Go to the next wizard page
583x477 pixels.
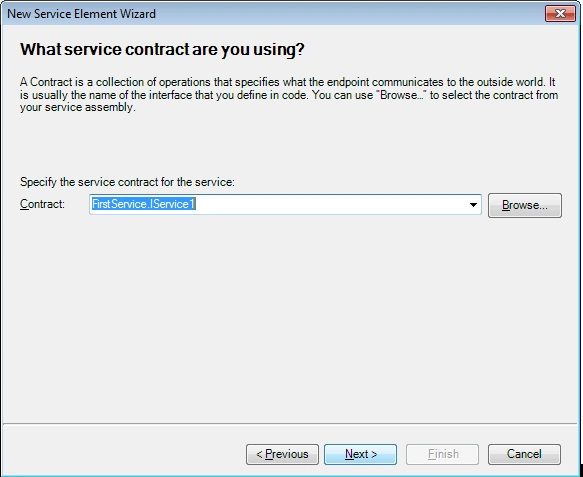coord(360,454)
